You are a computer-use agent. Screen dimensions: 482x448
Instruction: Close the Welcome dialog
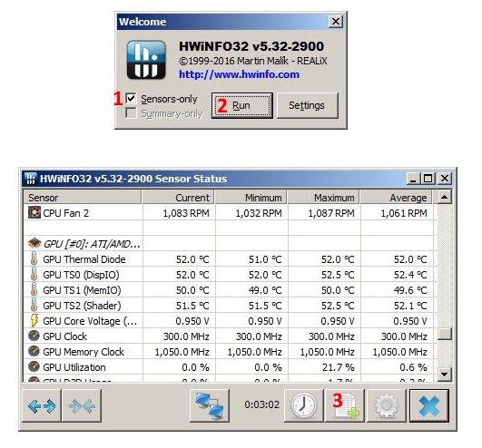336,21
